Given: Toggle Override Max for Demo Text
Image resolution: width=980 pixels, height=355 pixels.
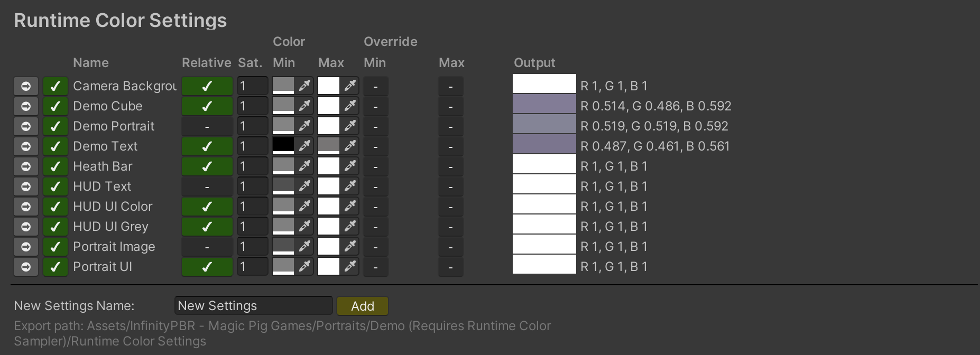Looking at the screenshot, I should tap(450, 146).
